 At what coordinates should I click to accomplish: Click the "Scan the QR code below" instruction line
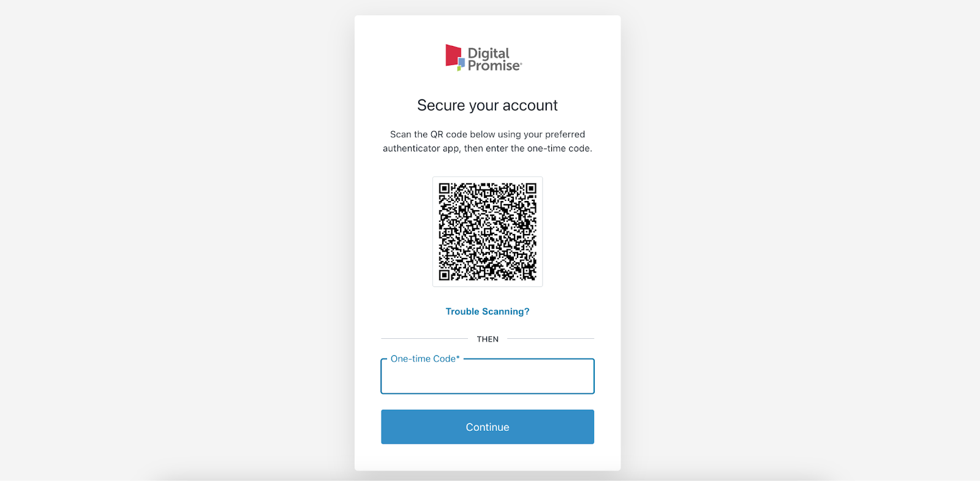(x=488, y=134)
